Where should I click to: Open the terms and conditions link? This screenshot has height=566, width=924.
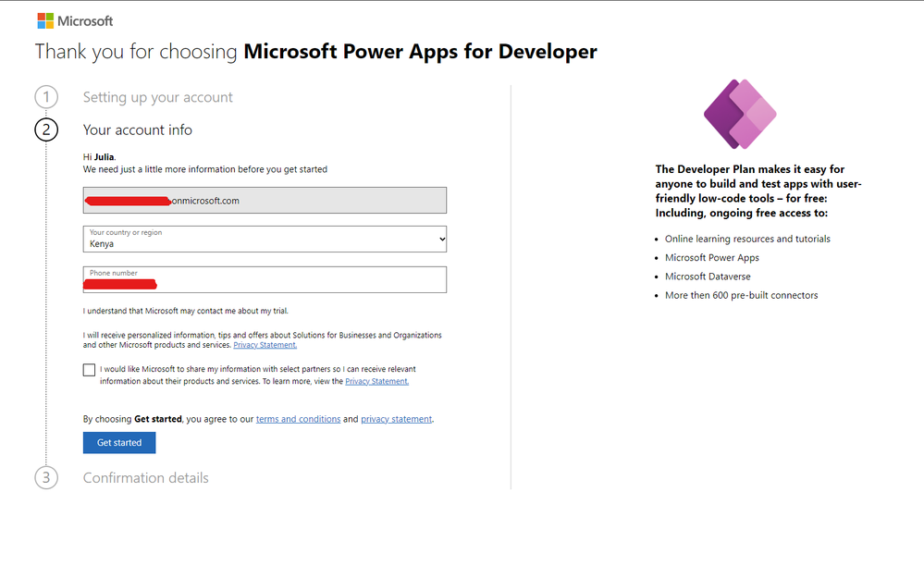(298, 419)
